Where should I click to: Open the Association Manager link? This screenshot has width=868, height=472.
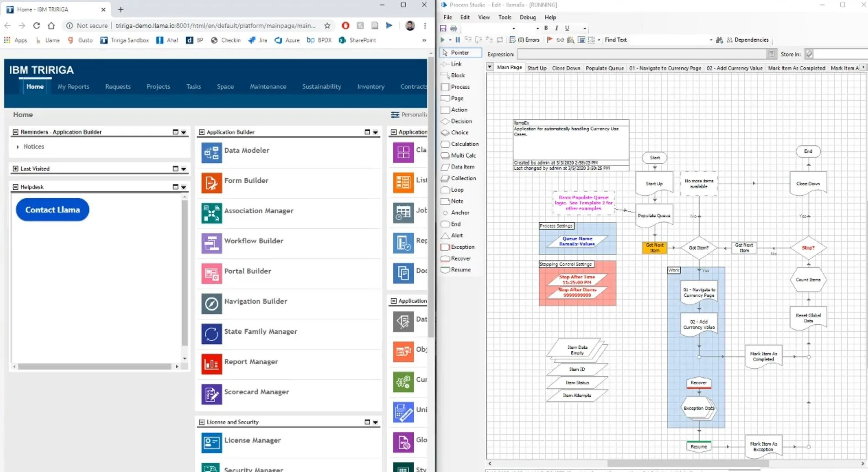[259, 211]
